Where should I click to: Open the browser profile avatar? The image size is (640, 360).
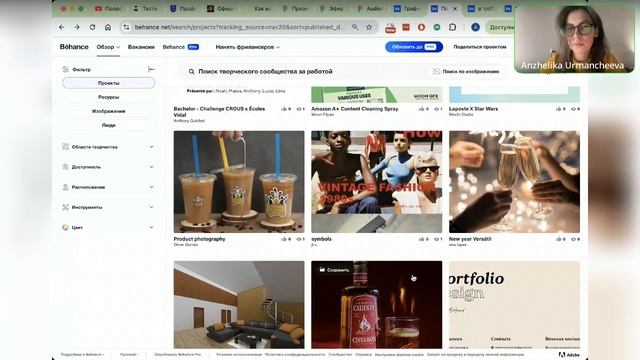[475, 27]
